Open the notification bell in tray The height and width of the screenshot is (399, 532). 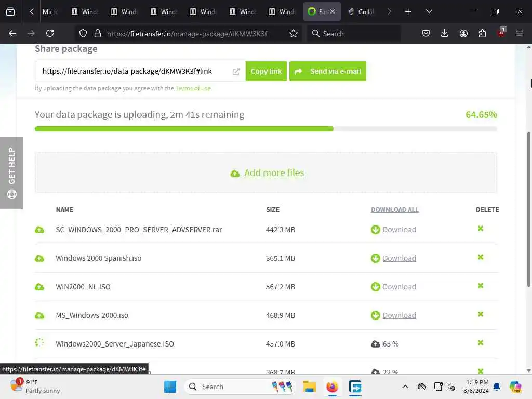[x=497, y=387]
